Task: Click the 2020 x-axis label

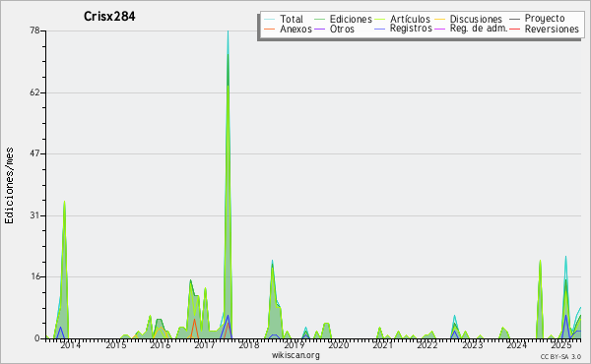Action: tap(339, 344)
